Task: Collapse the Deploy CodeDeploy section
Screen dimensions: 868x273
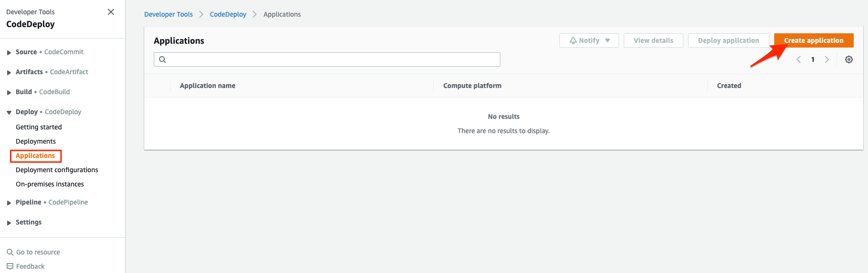Action: pyautogui.click(x=9, y=112)
